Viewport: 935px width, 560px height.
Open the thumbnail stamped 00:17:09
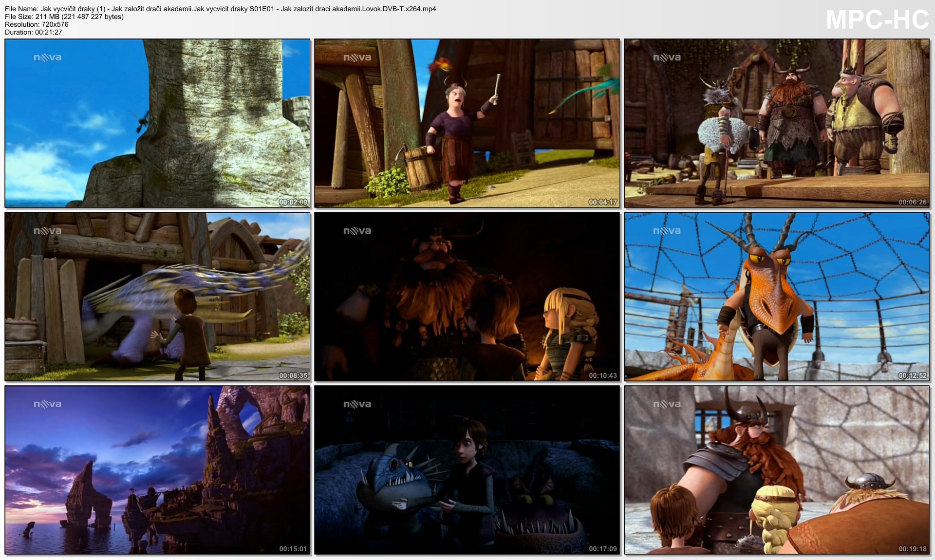[x=467, y=470]
